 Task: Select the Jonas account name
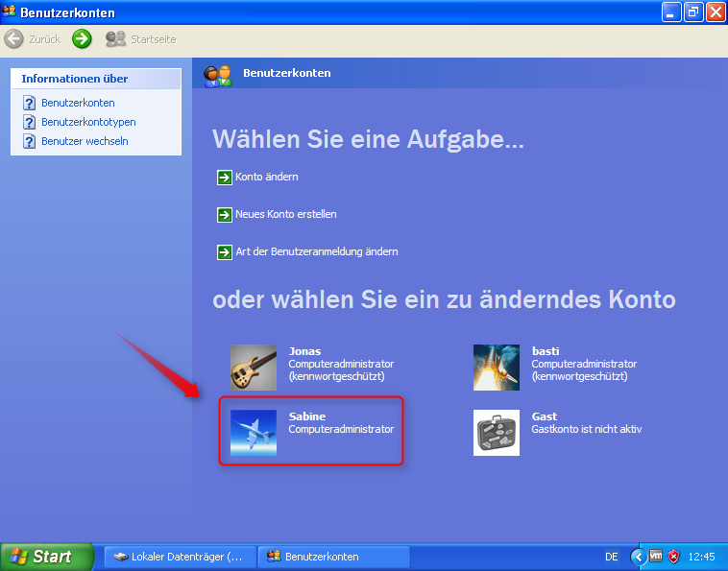pos(304,351)
